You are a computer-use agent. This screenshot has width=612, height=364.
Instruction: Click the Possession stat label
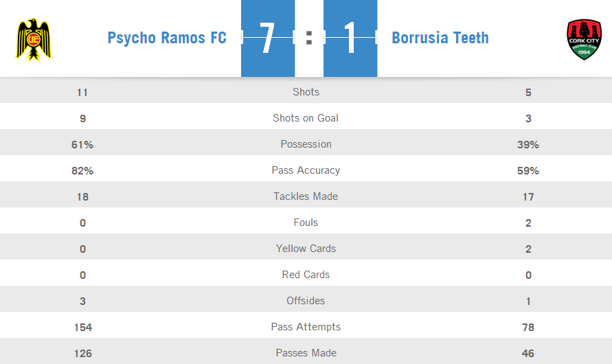coord(306,144)
